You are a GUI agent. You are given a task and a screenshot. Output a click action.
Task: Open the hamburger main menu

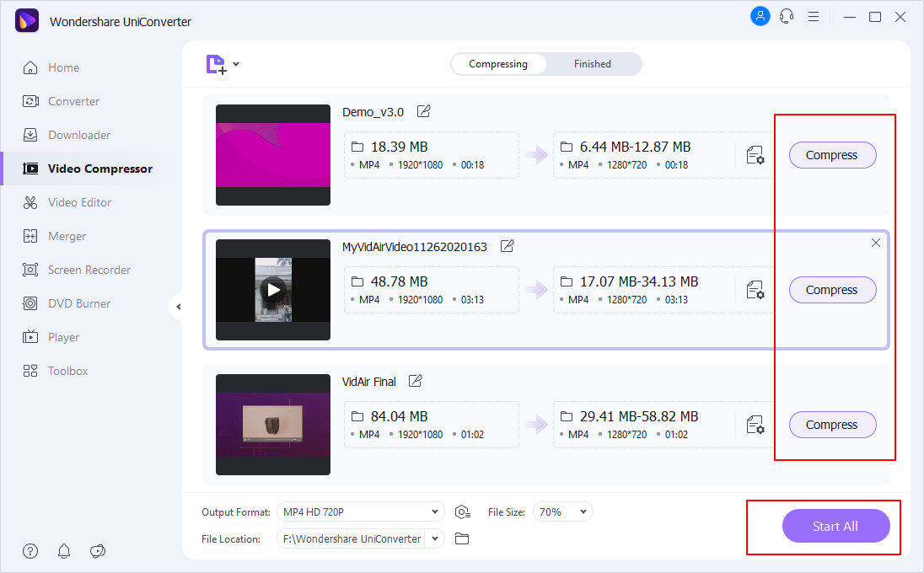pos(814,17)
